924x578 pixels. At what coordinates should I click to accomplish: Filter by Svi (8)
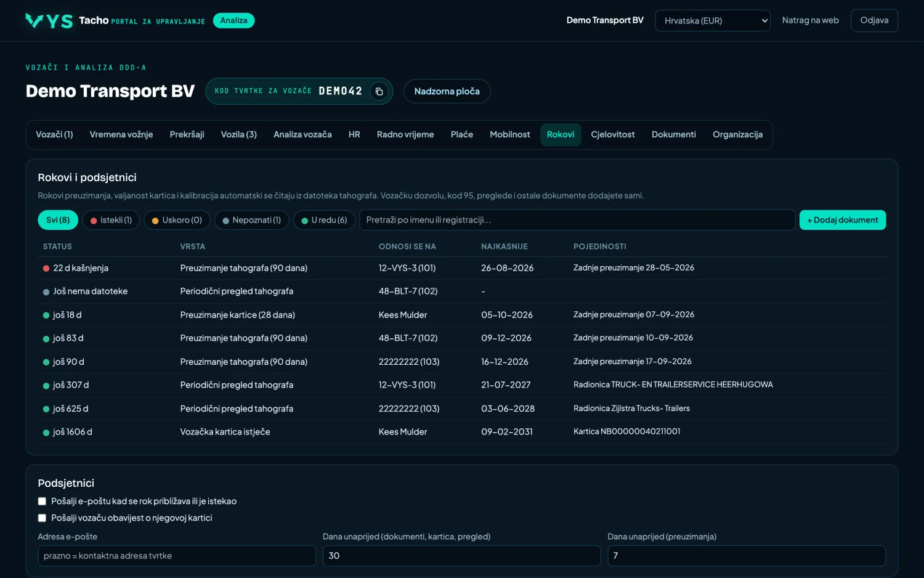58,220
